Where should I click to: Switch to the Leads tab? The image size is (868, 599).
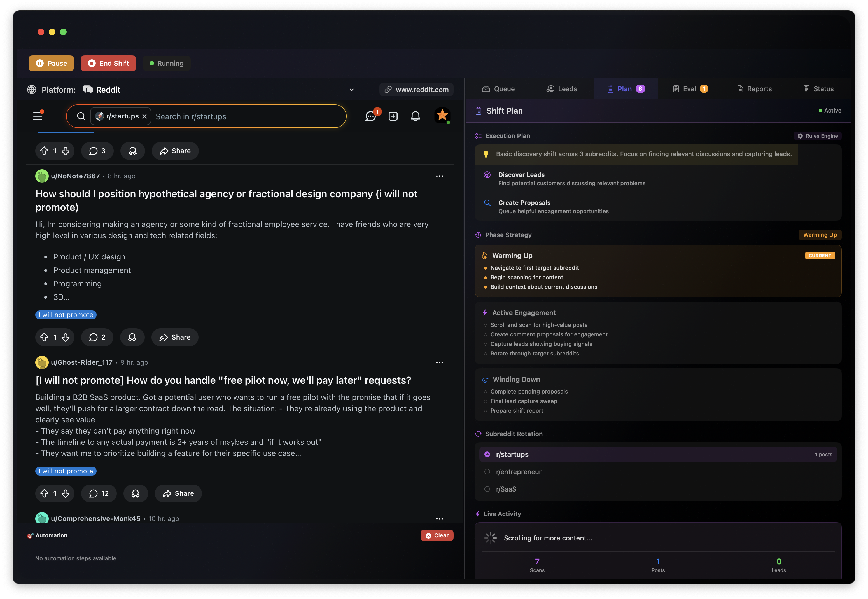point(562,88)
